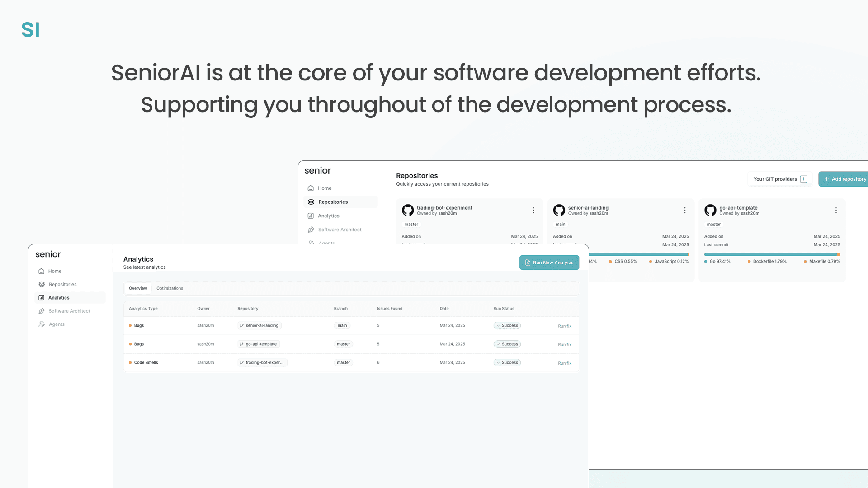This screenshot has width=868, height=488.
Task: Click the senior-ai-landing repository card title
Action: click(588, 208)
